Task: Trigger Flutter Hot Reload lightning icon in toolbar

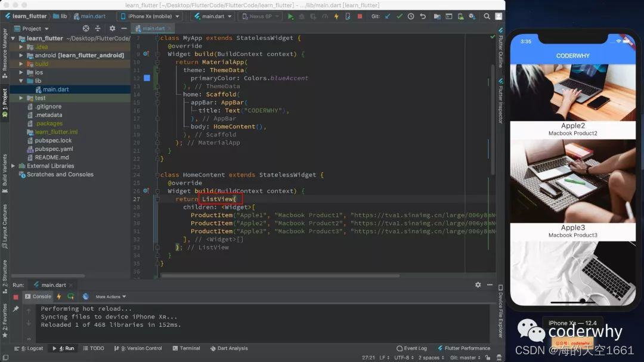Action: click(x=336, y=17)
